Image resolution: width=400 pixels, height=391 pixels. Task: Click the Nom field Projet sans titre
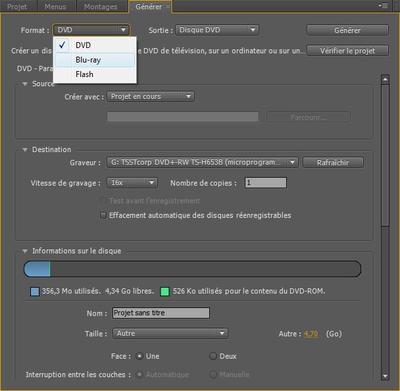[161, 313]
